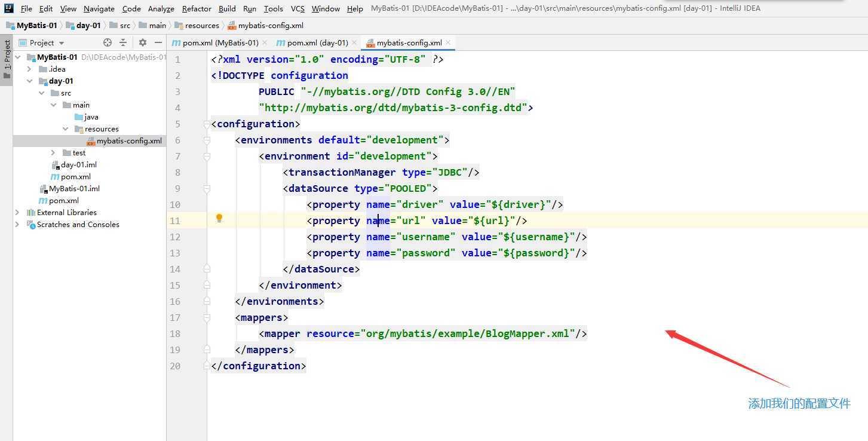This screenshot has height=441, width=868.
Task: Open the Run menu
Action: pos(250,8)
